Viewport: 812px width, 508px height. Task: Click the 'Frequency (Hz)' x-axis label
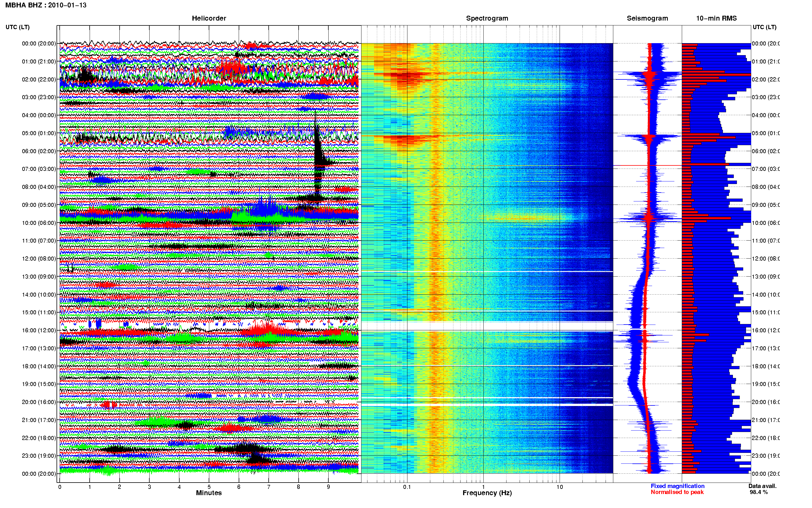[487, 493]
